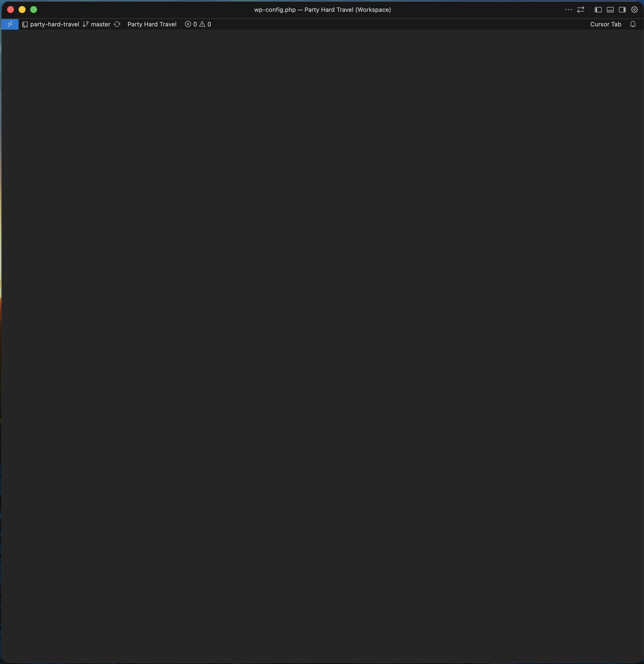
Task: Synchronize changes with the sync icon
Action: point(117,24)
